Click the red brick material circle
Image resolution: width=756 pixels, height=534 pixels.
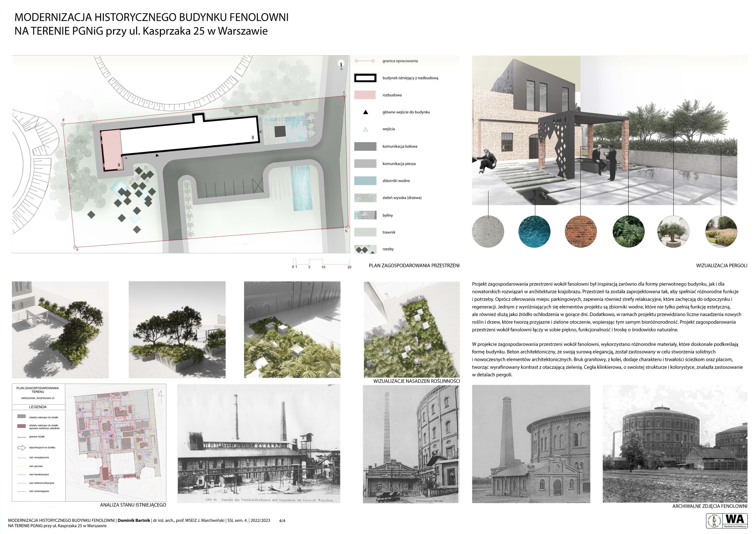[581, 231]
